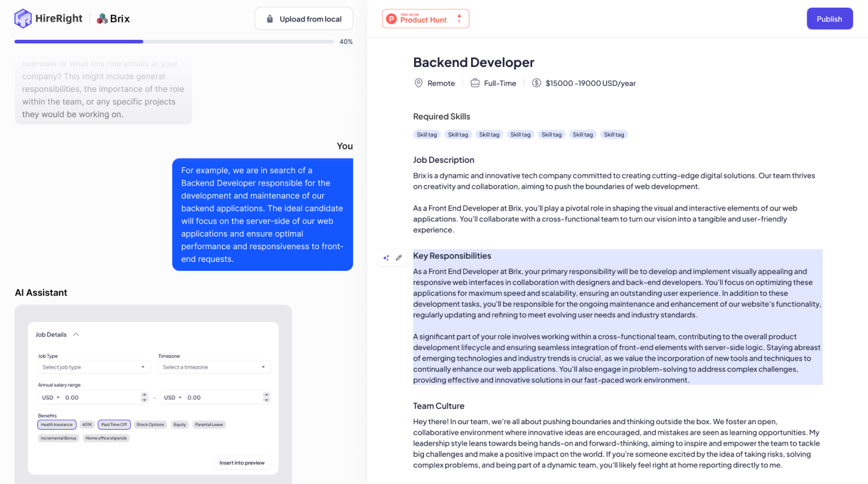Viewport: 868px width, 484px height.
Task: Toggle the Health Insurance benefit chip
Action: pyautogui.click(x=56, y=425)
